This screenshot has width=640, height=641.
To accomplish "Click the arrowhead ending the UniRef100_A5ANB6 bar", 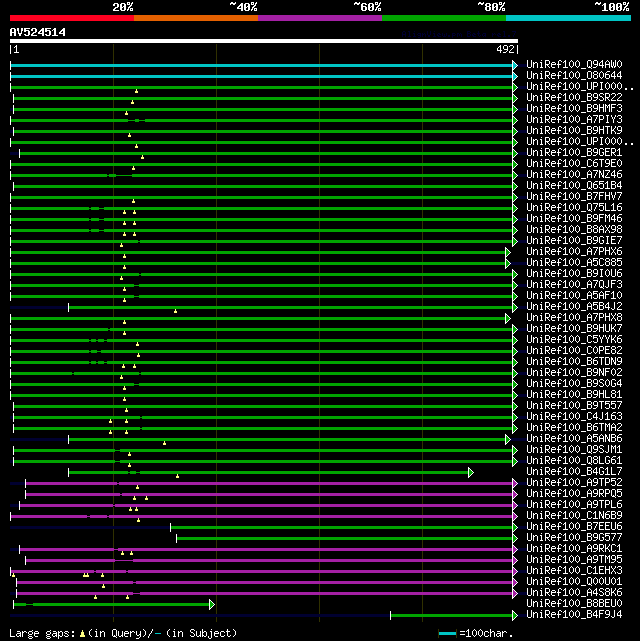I will coord(508,439).
